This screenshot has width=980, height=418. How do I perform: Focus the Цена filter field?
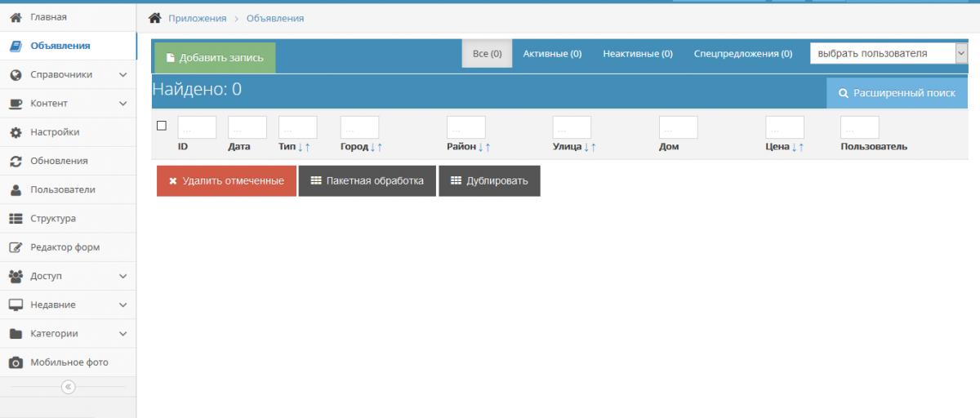785,127
